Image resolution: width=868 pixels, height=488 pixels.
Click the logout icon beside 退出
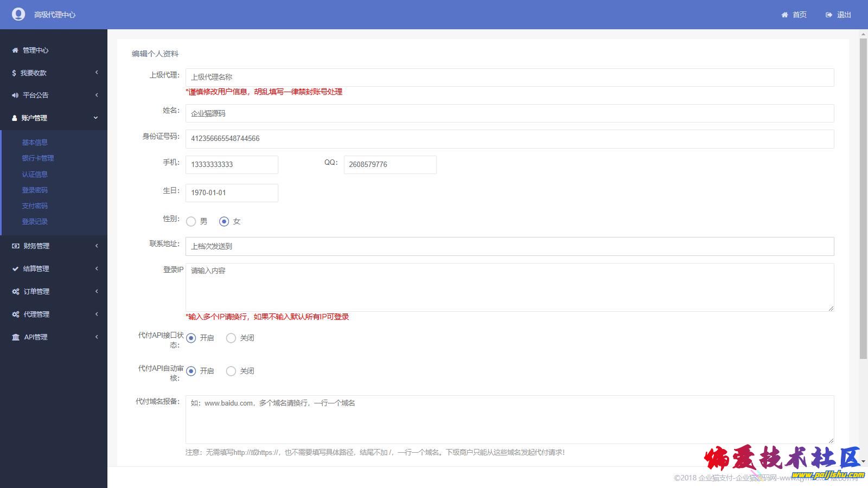click(x=829, y=15)
